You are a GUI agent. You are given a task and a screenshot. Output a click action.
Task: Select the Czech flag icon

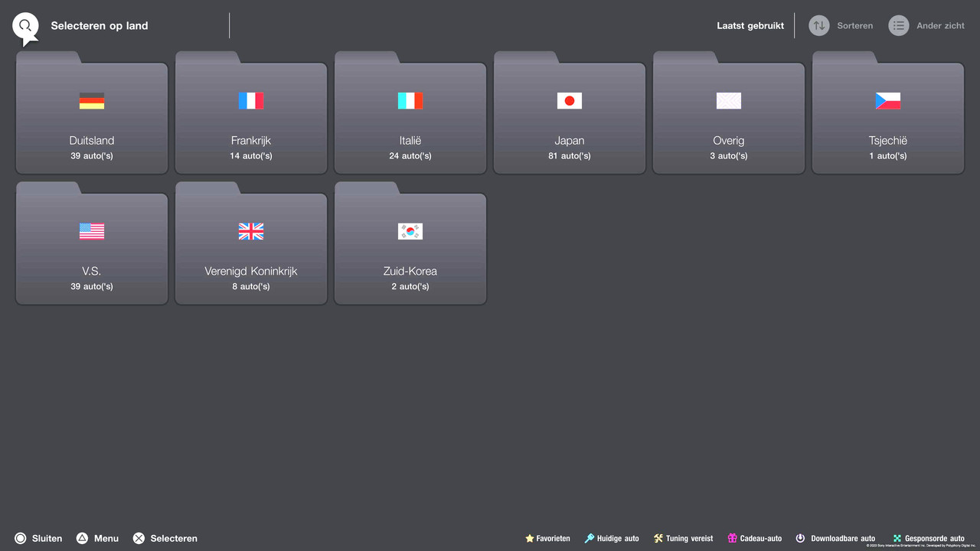[888, 101]
